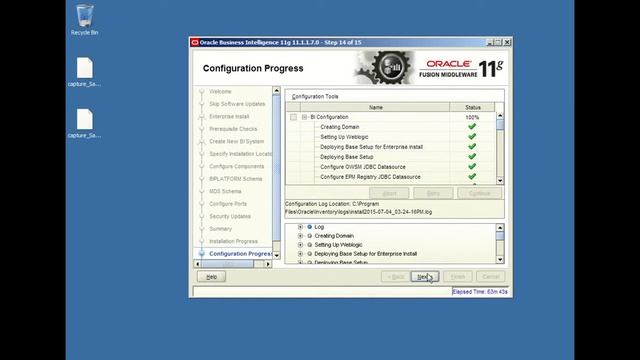Click the Next button
The width and height of the screenshot is (640, 360).
[424, 277]
